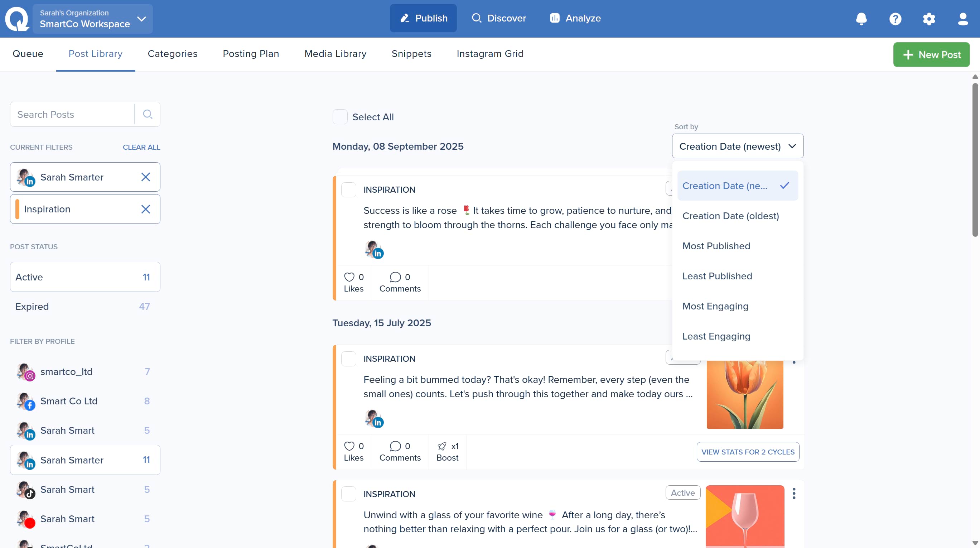Select Creation Date (oldest) sort option
This screenshot has width=980, height=548.
coord(730,216)
